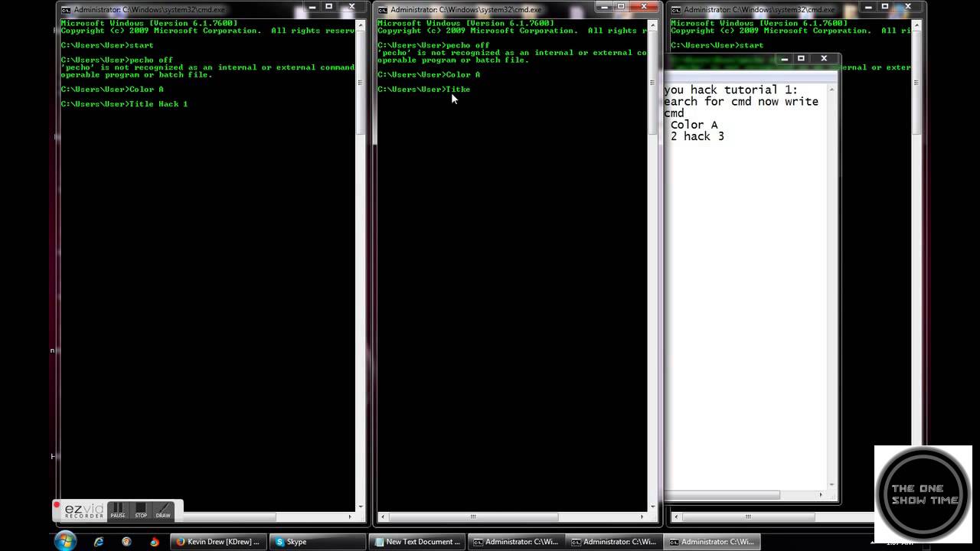Open system menu icon of middle cmd window
The height and width of the screenshot is (551, 980).
coord(383,10)
